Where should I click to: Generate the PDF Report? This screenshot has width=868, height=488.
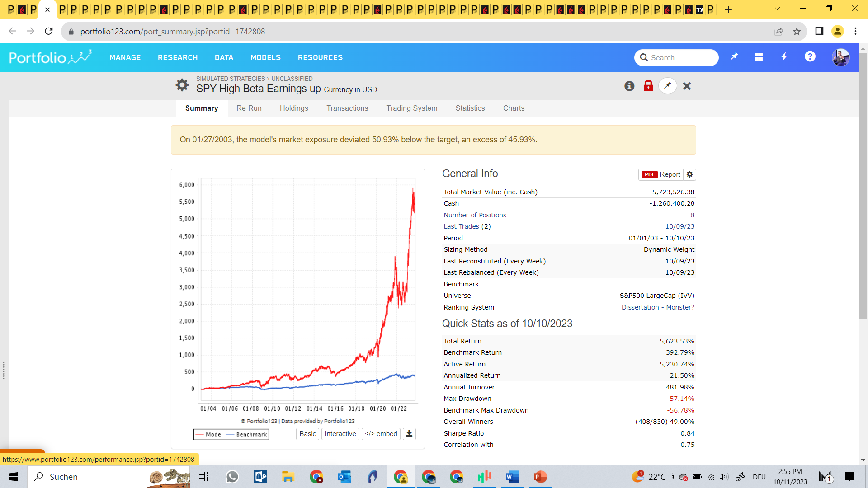(x=661, y=174)
